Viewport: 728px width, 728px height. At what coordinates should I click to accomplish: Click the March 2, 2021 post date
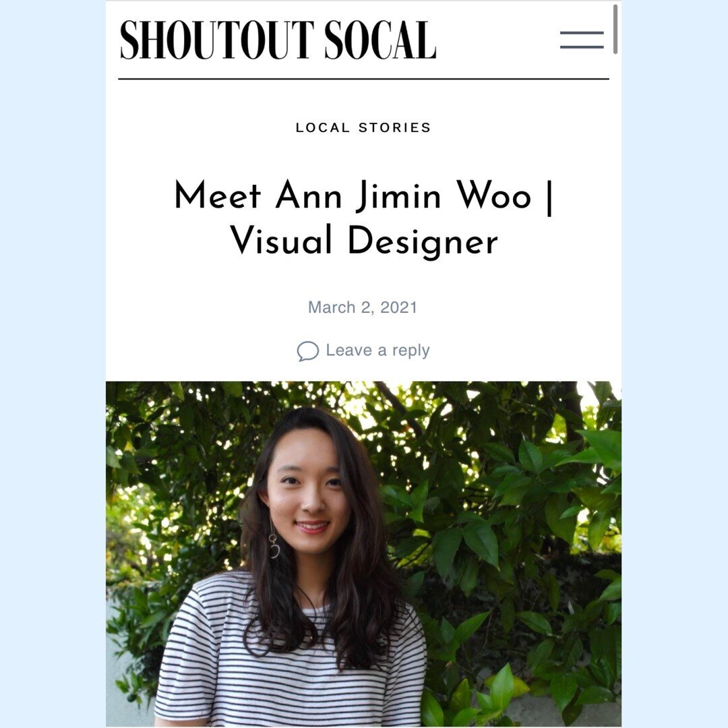pyautogui.click(x=363, y=307)
